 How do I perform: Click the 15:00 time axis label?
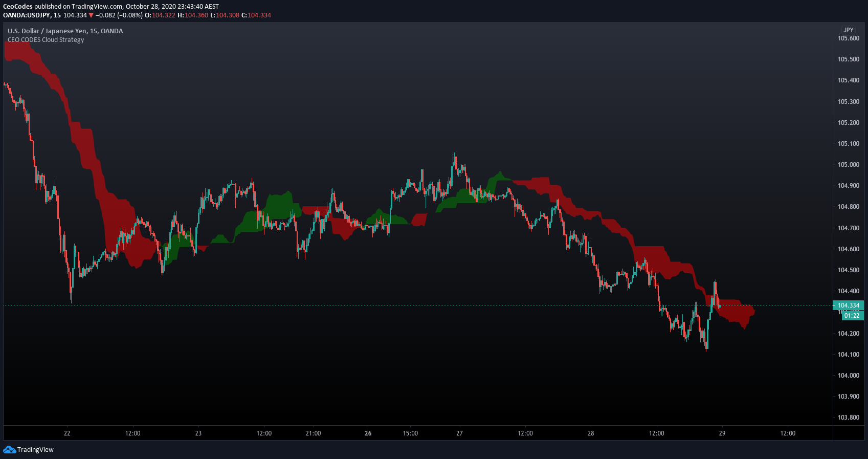(410, 433)
